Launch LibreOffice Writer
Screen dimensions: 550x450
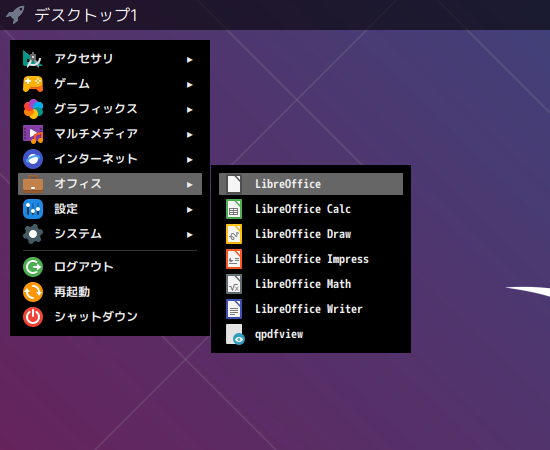[x=311, y=309]
